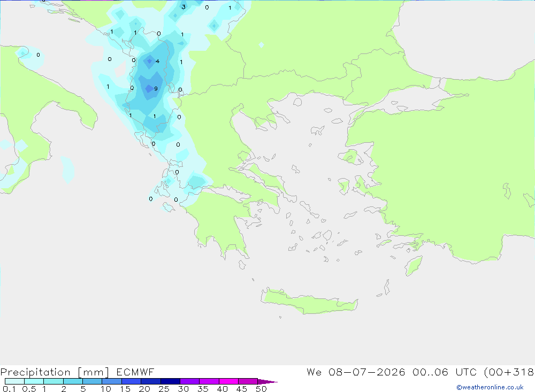Click the 'ECMWF' model label

pos(135,372)
